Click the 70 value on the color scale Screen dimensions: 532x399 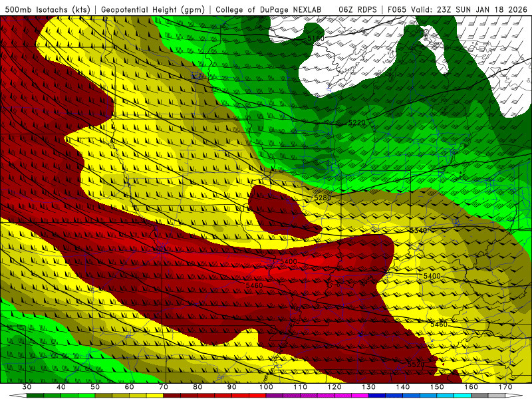[164, 387]
